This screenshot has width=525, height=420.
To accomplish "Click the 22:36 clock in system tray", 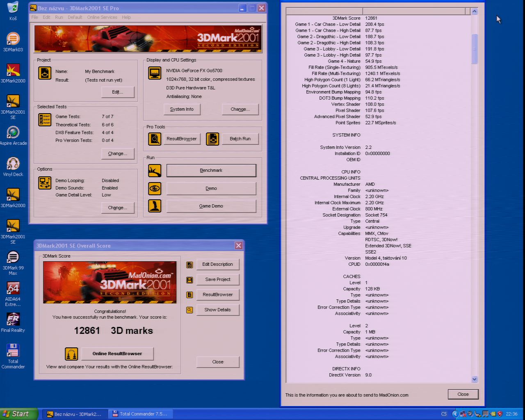I will point(511,414).
